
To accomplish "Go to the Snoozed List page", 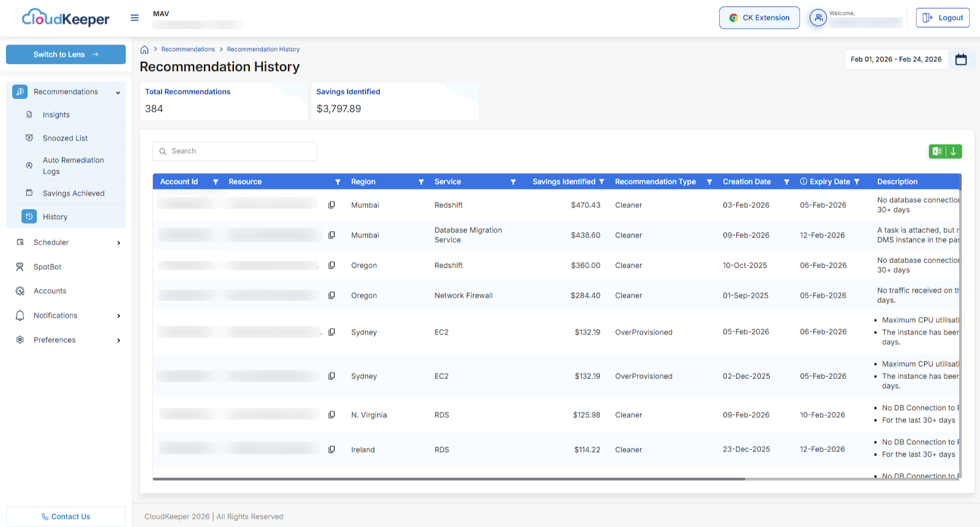I will pyautogui.click(x=65, y=138).
